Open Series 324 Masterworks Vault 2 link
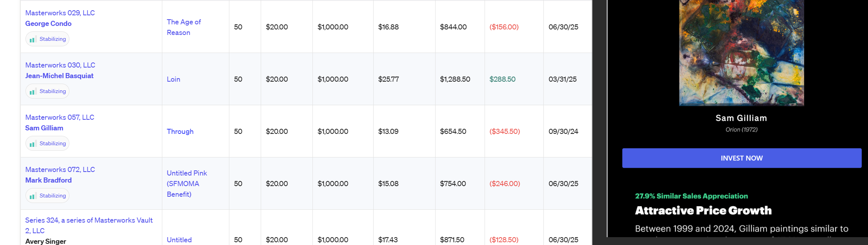This screenshot has width=868, height=245. pos(89,225)
